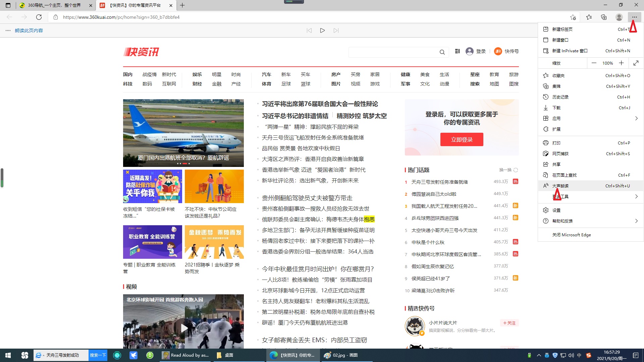The width and height of the screenshot is (644, 362).
Task: Select 共享 in the Edge menu
Action: coord(590,164)
